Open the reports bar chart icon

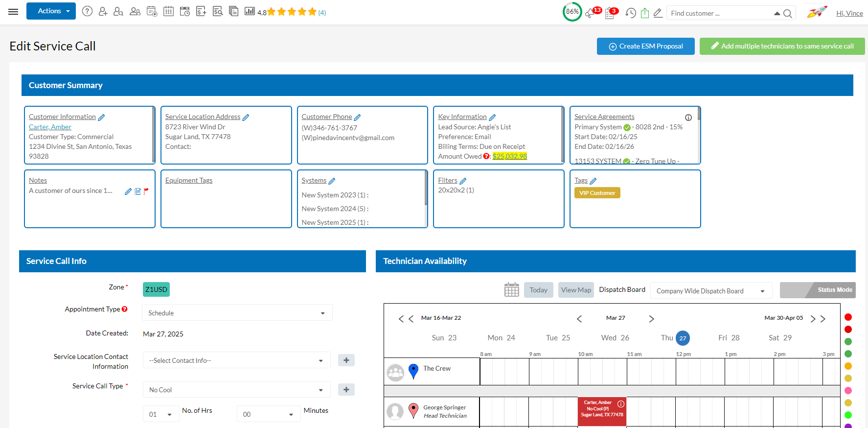250,11
